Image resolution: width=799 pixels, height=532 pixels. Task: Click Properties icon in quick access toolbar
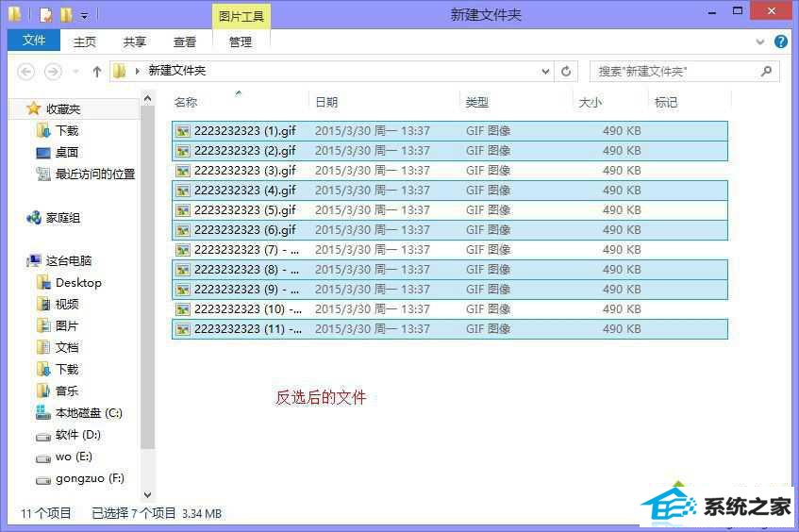46,15
